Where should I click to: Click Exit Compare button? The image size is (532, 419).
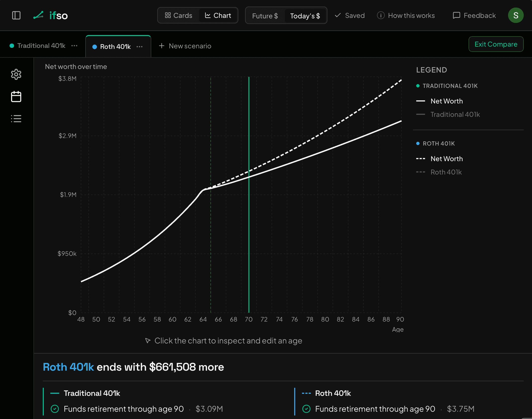tap(496, 44)
